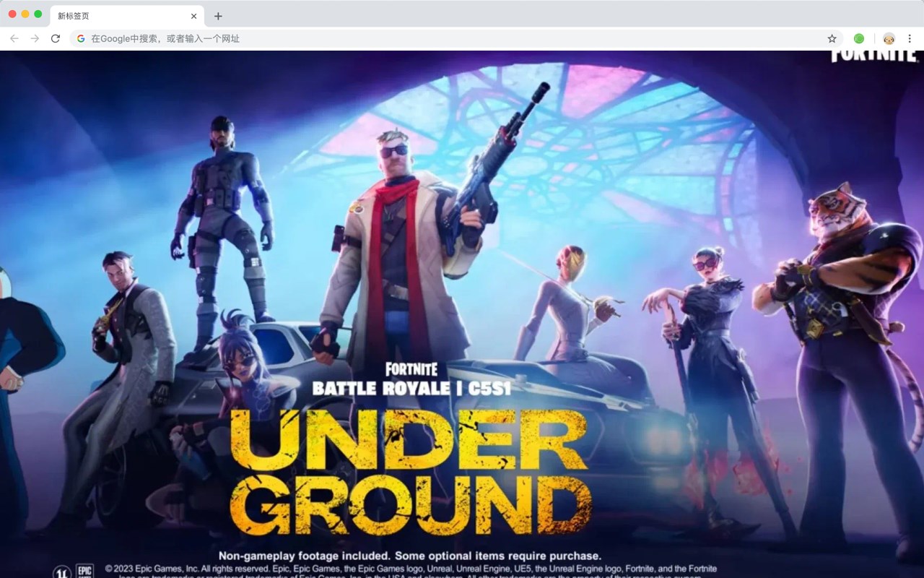Click the Google logo in address bar
The width and height of the screenshot is (924, 578).
tap(81, 38)
